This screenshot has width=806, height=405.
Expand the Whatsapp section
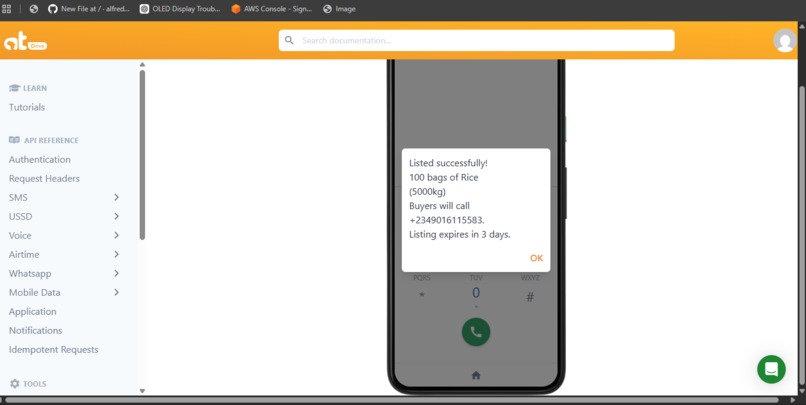coord(116,273)
